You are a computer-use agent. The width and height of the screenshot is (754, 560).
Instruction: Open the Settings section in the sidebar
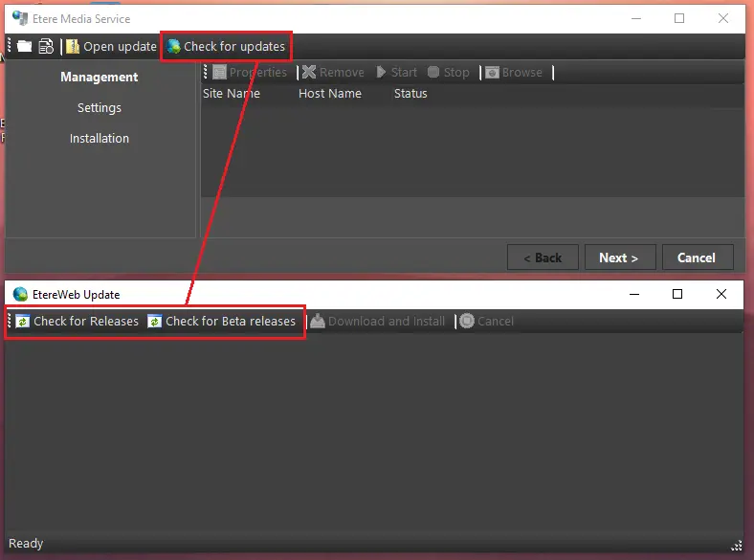(100, 108)
